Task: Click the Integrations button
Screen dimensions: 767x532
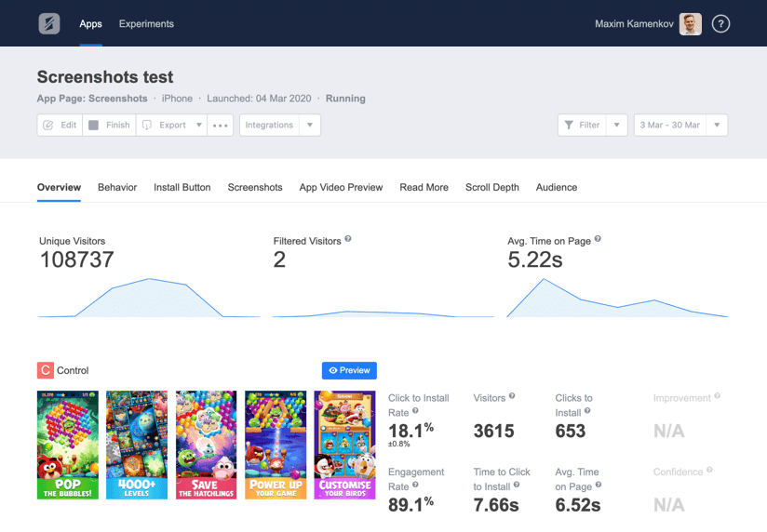Action: pos(269,126)
